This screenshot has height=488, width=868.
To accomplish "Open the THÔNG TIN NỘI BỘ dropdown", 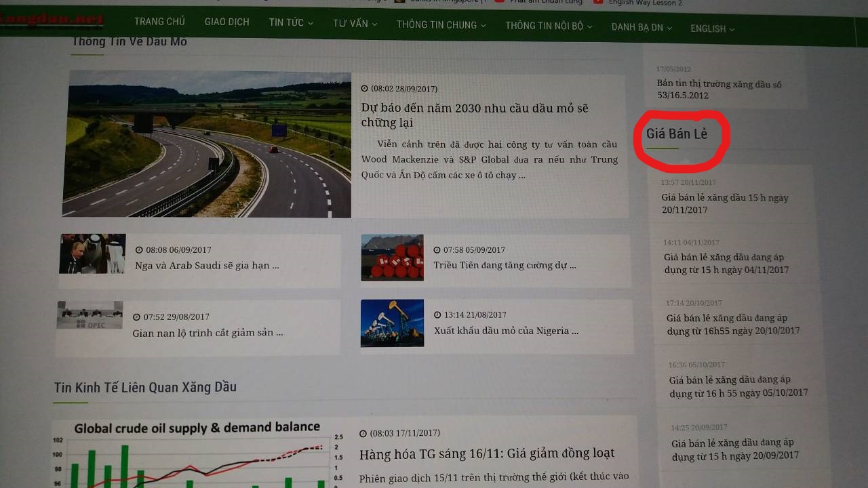I will tap(549, 26).
